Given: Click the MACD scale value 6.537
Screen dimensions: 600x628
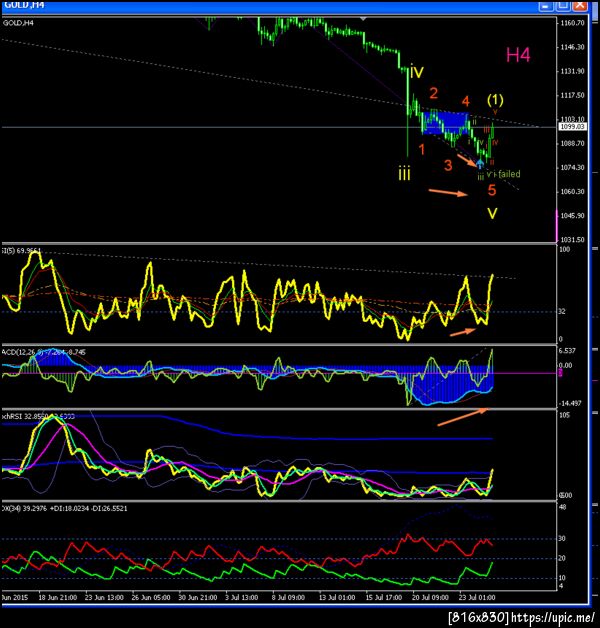Looking at the screenshot, I should [x=567, y=350].
